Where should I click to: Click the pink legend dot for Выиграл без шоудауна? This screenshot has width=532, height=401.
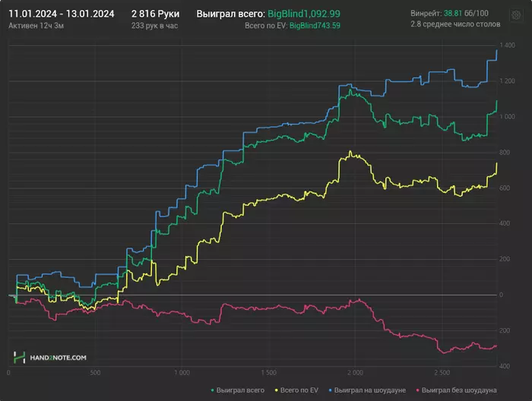[x=418, y=390]
